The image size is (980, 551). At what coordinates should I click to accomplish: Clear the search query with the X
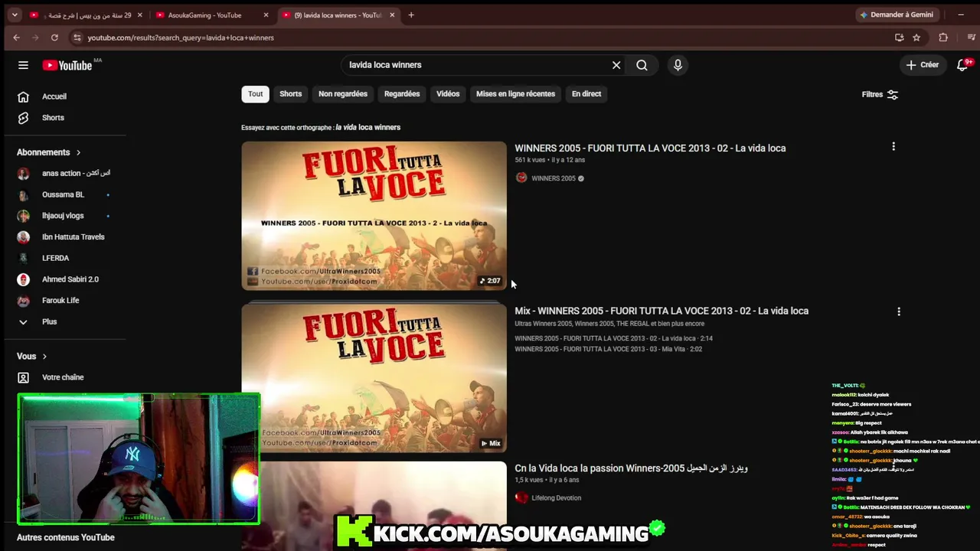pyautogui.click(x=616, y=65)
